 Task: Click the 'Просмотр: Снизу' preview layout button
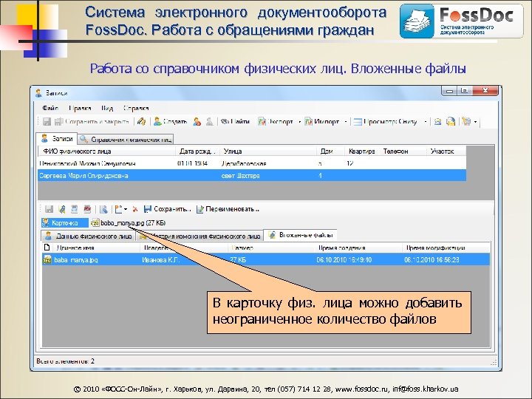(x=385, y=121)
